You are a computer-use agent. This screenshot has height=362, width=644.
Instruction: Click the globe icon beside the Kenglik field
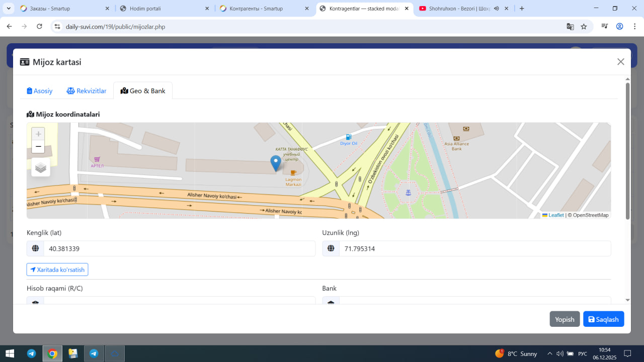point(35,248)
